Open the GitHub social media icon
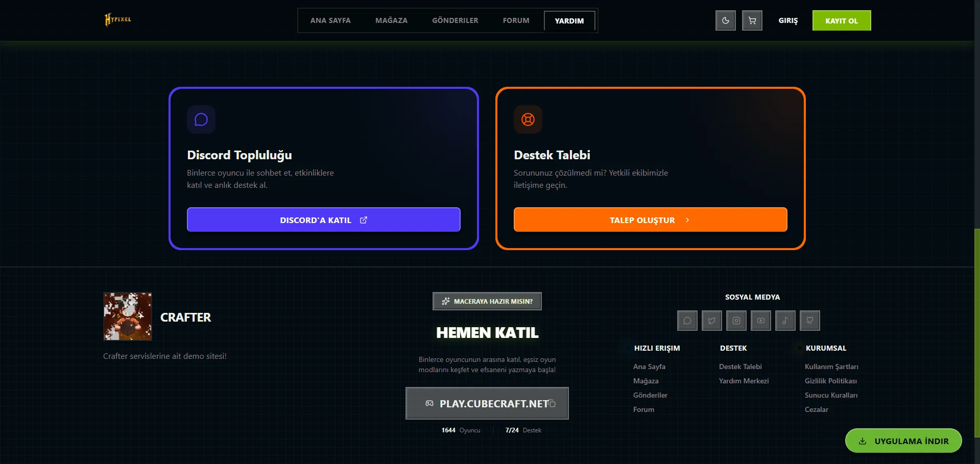Viewport: 980px width, 464px height. point(810,321)
